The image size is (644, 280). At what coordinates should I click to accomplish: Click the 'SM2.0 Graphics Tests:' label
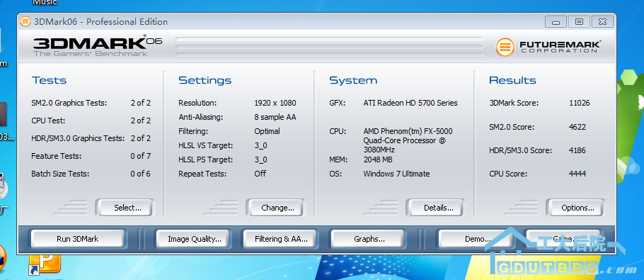[69, 103]
